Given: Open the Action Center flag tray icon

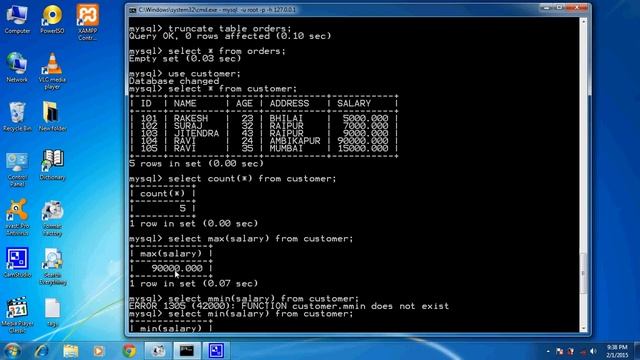Looking at the screenshot, I should [560, 351].
